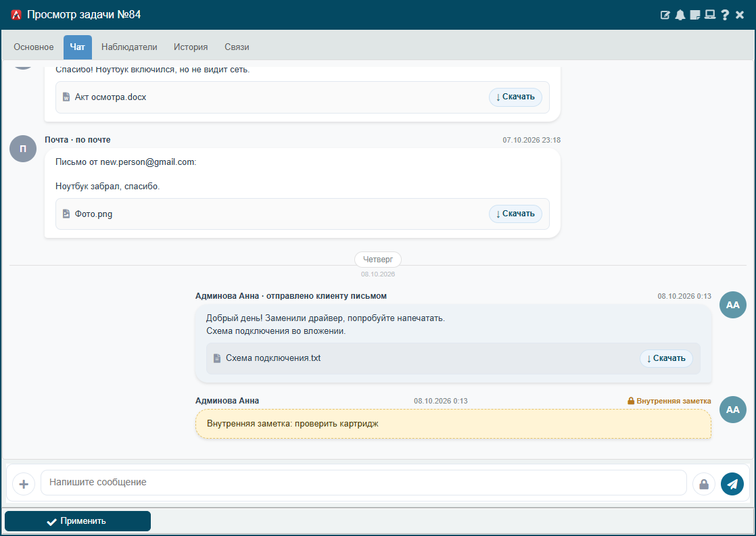The image size is (756, 536).
Task: Download Акт осмотра.docx via «Скачать»
Action: (515, 97)
